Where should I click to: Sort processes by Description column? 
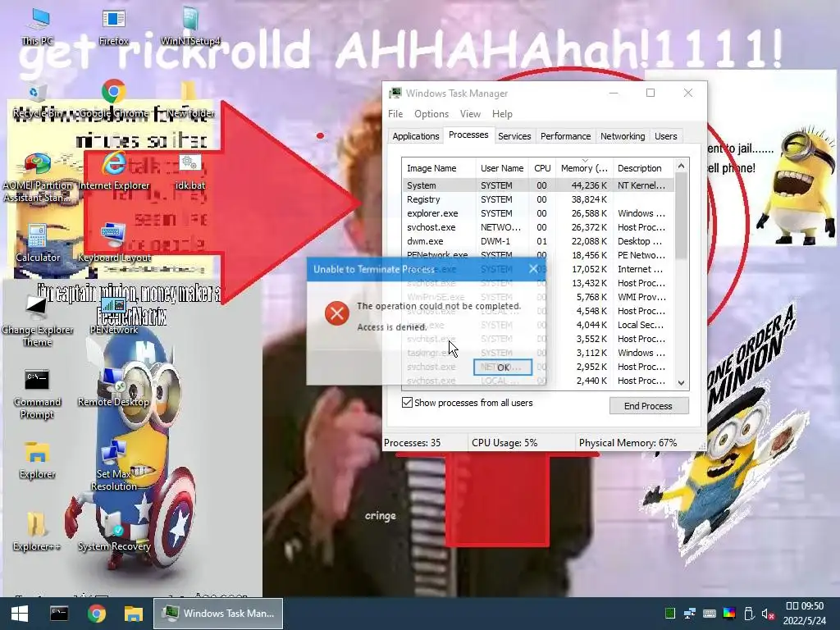click(643, 168)
